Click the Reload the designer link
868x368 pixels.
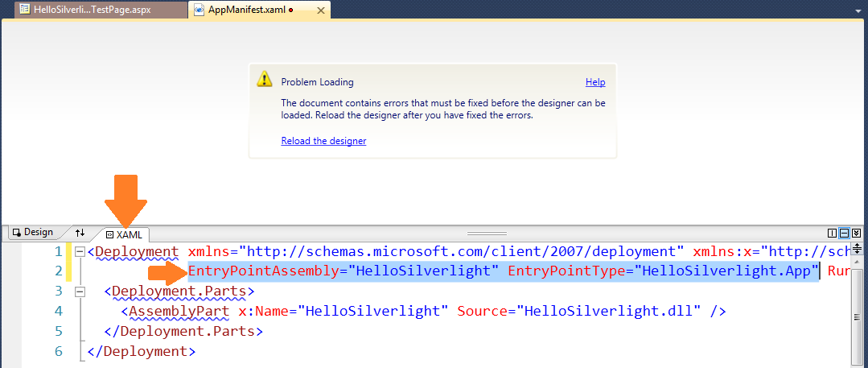pos(323,141)
